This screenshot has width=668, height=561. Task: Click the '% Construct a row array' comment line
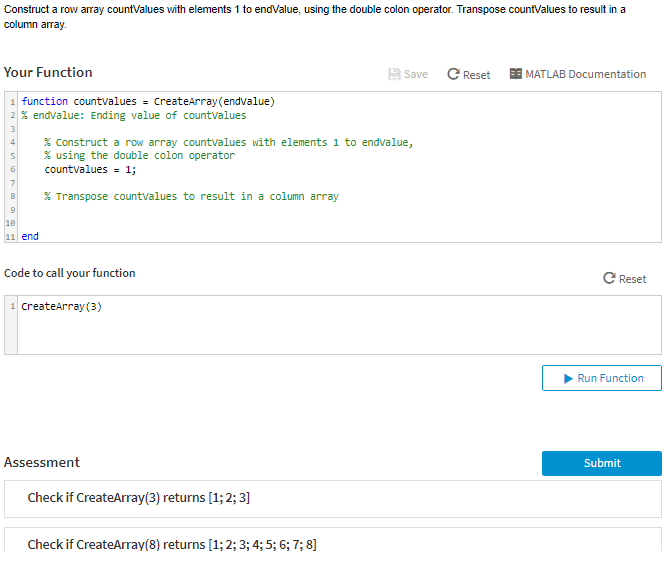(x=229, y=142)
